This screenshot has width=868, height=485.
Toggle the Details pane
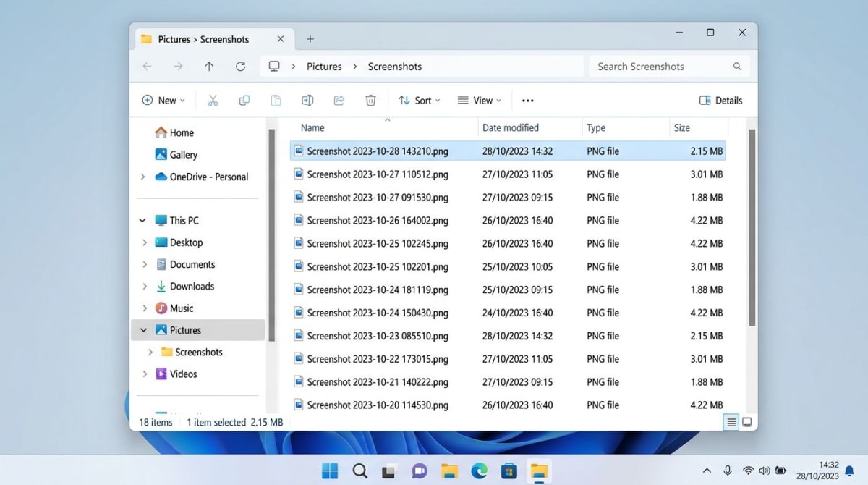[720, 100]
